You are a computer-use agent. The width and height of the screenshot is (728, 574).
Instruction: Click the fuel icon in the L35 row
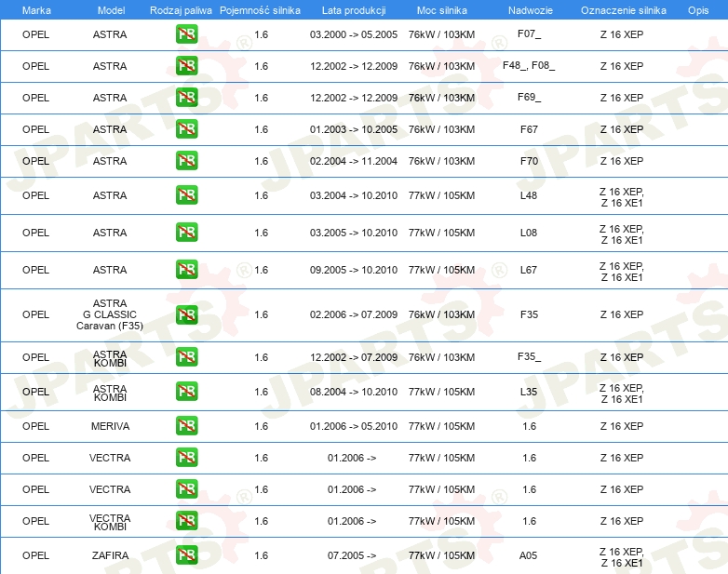click(x=186, y=391)
